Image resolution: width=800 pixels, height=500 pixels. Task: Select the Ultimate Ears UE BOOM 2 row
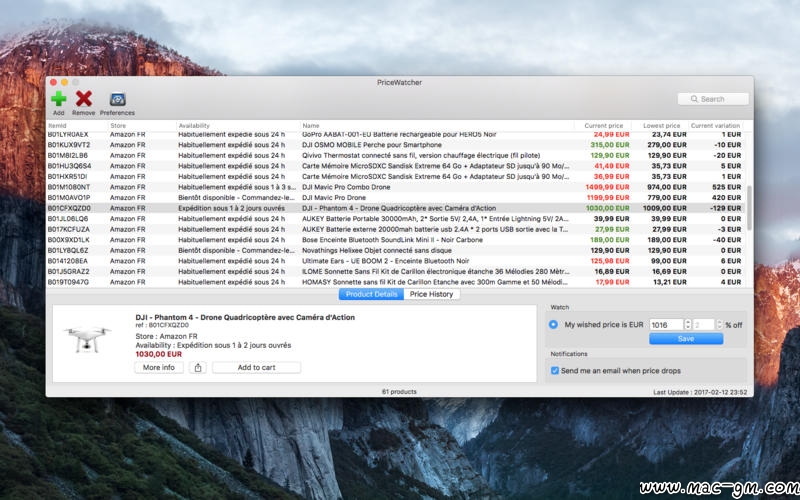pyautogui.click(x=395, y=261)
